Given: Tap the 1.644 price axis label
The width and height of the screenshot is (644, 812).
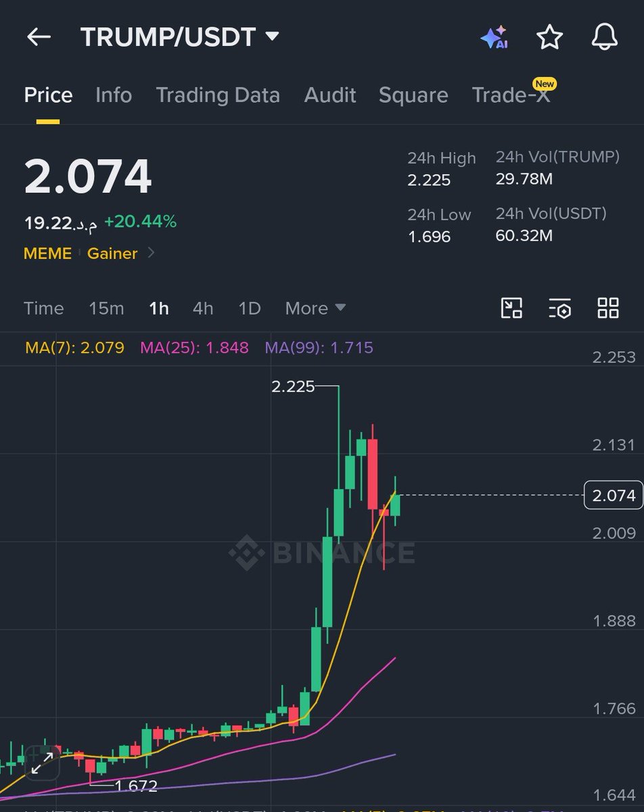Looking at the screenshot, I should coord(614,795).
